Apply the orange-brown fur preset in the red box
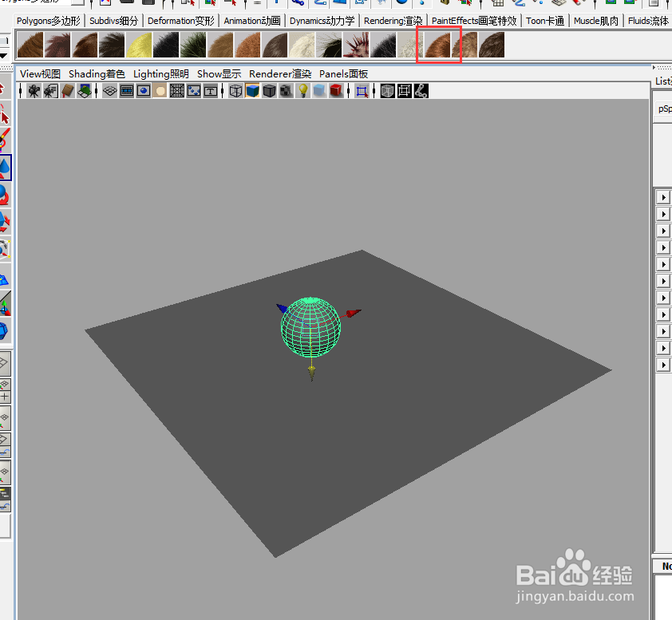672x620 pixels. pos(437,45)
